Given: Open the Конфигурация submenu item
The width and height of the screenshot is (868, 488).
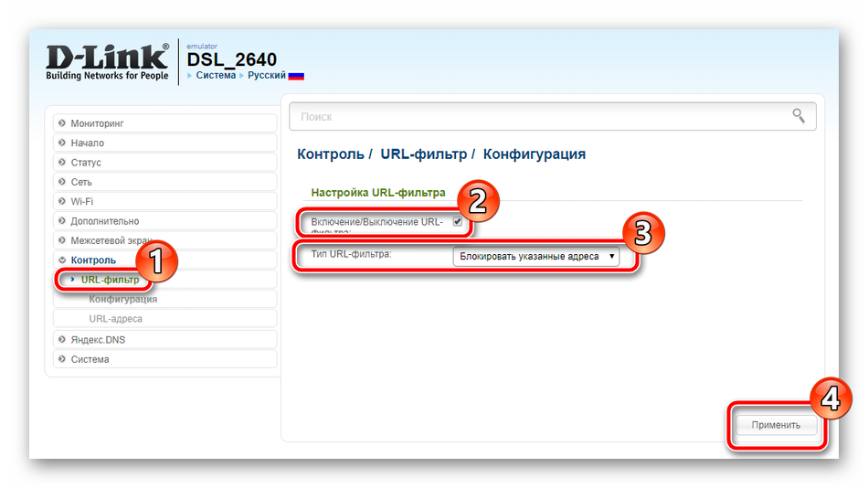Looking at the screenshot, I should [x=165, y=299].
